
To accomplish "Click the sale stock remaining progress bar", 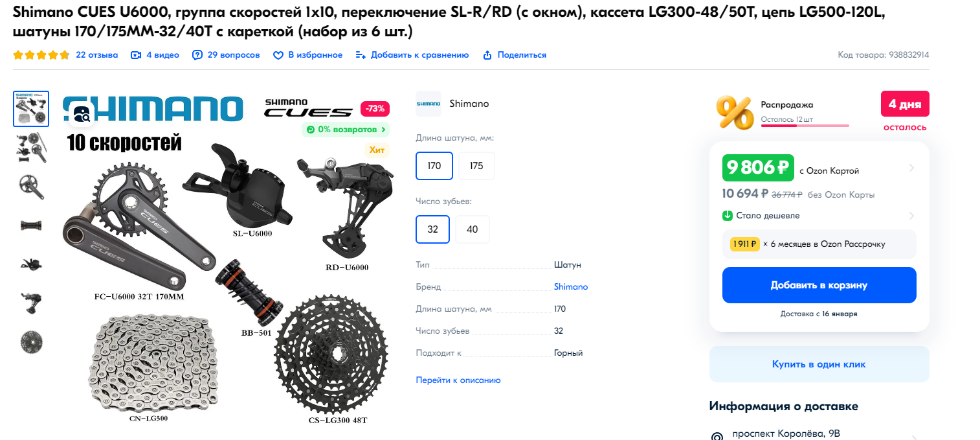I will pyautogui.click(x=805, y=126).
